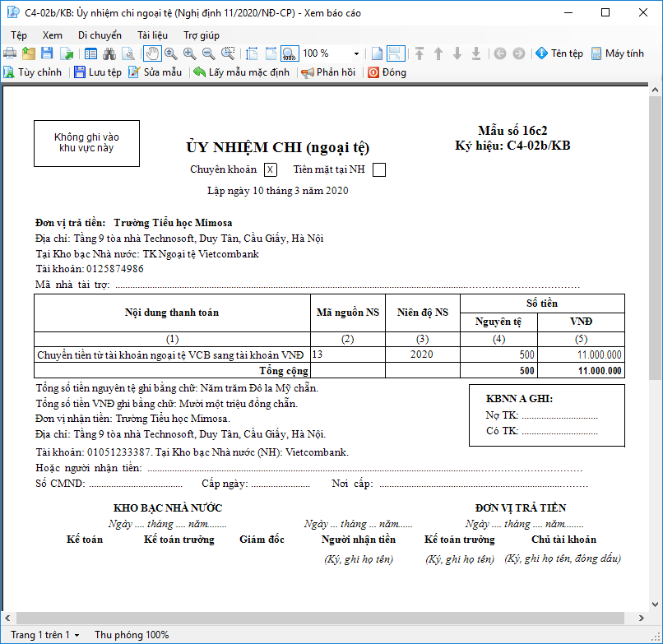This screenshot has height=644, width=663.
Task: Open the Tệp menu
Action: pos(19,35)
